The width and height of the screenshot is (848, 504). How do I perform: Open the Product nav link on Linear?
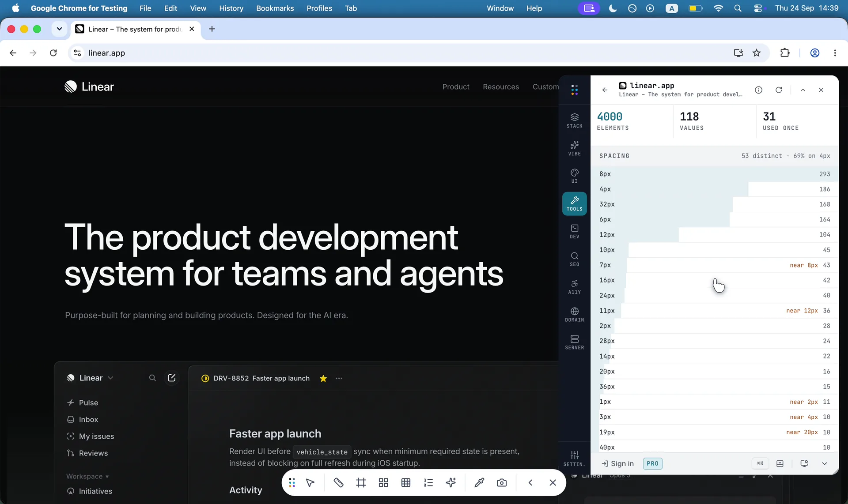456,87
